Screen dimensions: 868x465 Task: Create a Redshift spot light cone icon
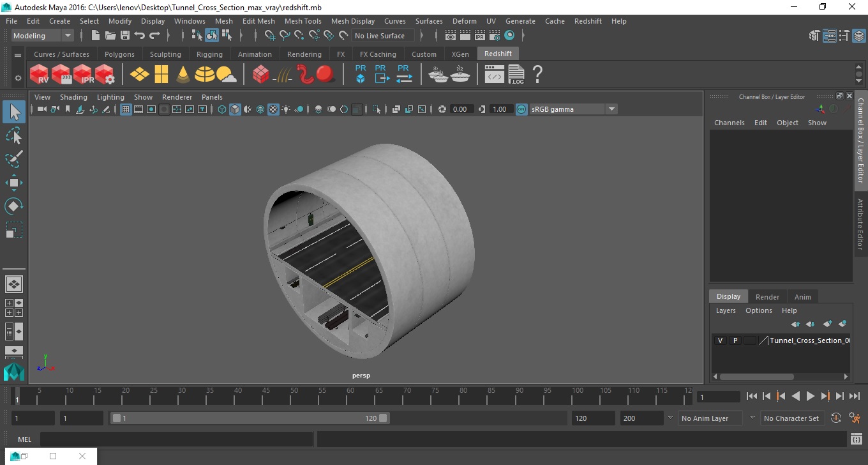[x=183, y=75]
